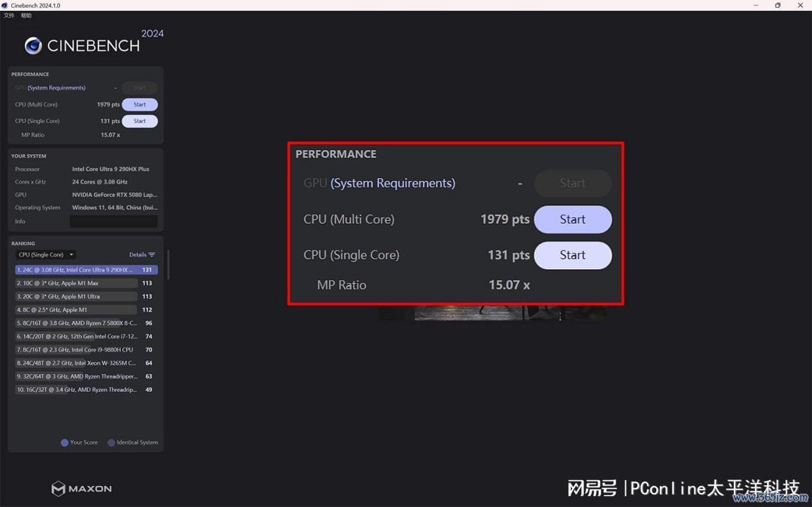Click the ranking list scrollbar
The width and height of the screenshot is (812, 507).
point(168,265)
